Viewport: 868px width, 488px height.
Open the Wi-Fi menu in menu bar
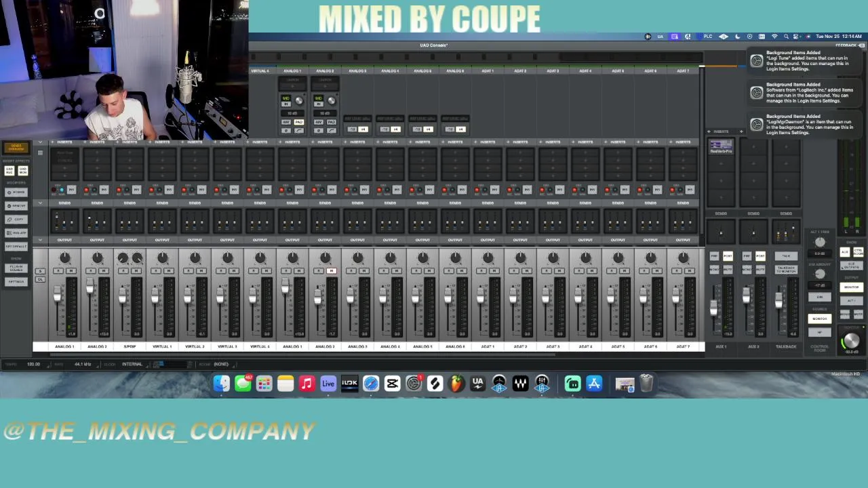pyautogui.click(x=774, y=37)
